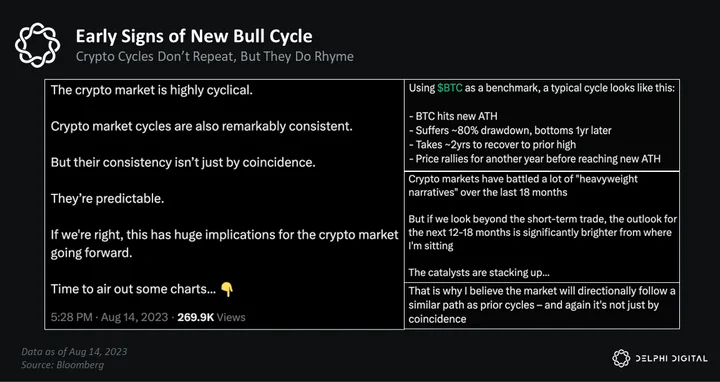This screenshot has height=382, width=720.
Task: Click the Source: Bloomberg footnote
Action: 62,365
